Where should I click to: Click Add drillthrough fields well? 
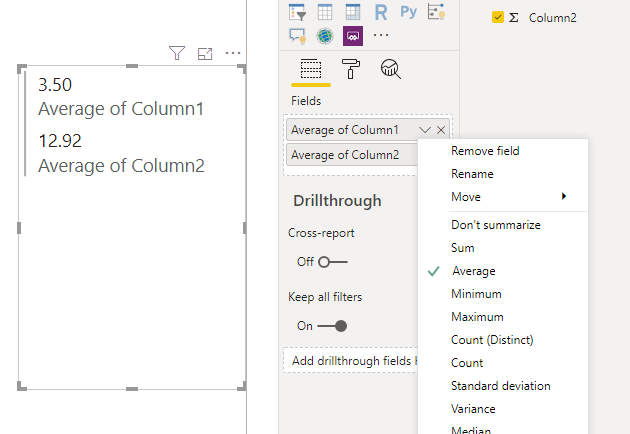pyautogui.click(x=351, y=360)
